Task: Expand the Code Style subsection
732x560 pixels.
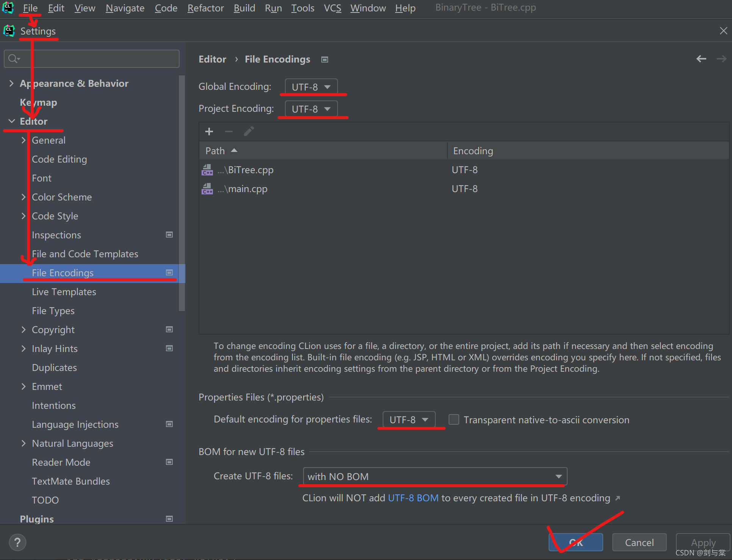Action: 23,216
